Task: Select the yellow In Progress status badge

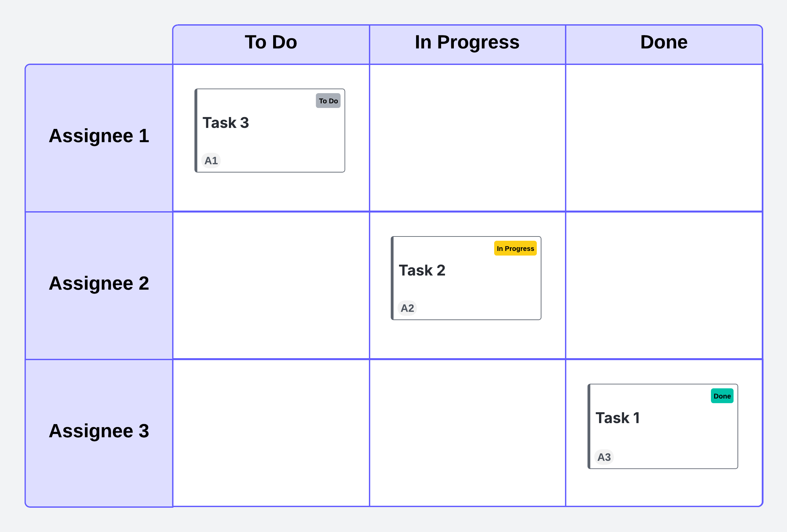Action: tap(515, 249)
